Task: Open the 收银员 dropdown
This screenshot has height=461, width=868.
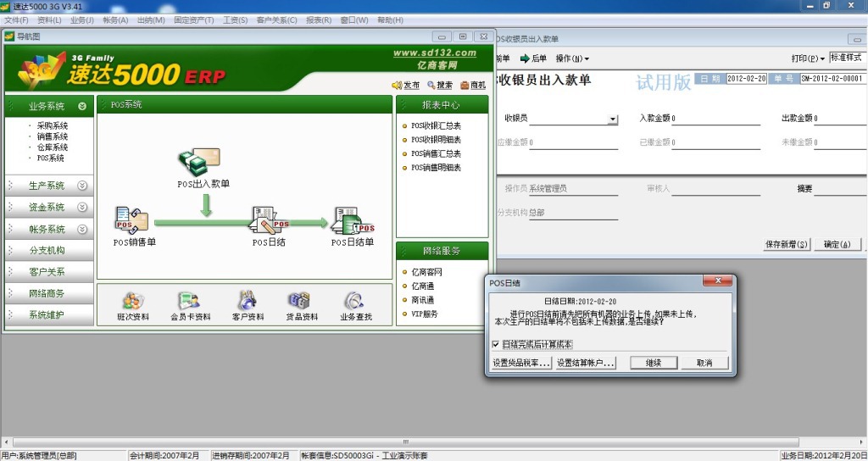Action: (x=612, y=119)
